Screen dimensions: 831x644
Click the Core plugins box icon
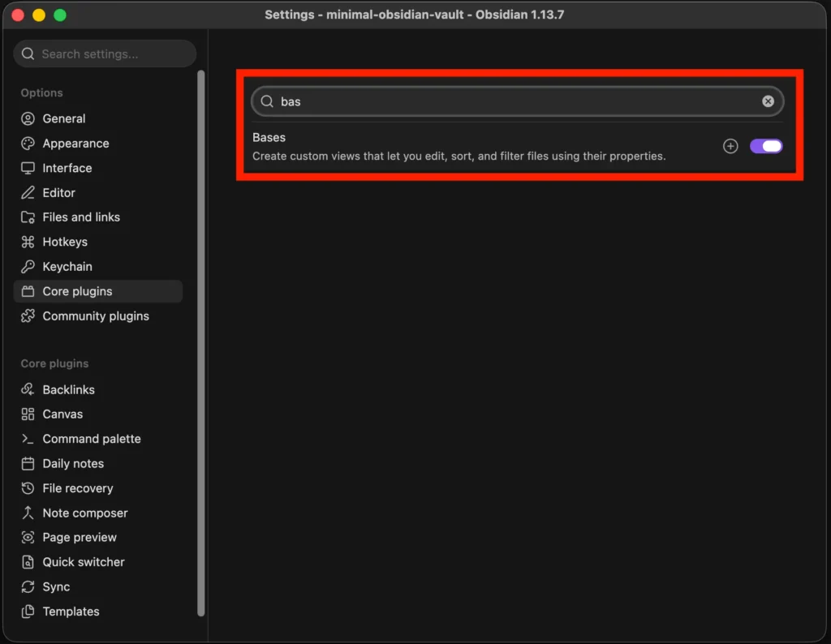pos(28,291)
